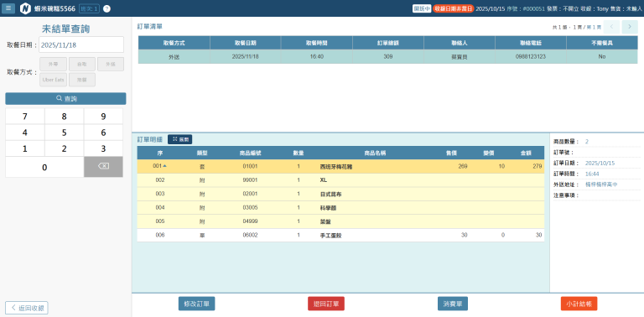This screenshot has width=644, height=317.
Task: Click the 取餐方式 column header
Action: click(x=174, y=43)
